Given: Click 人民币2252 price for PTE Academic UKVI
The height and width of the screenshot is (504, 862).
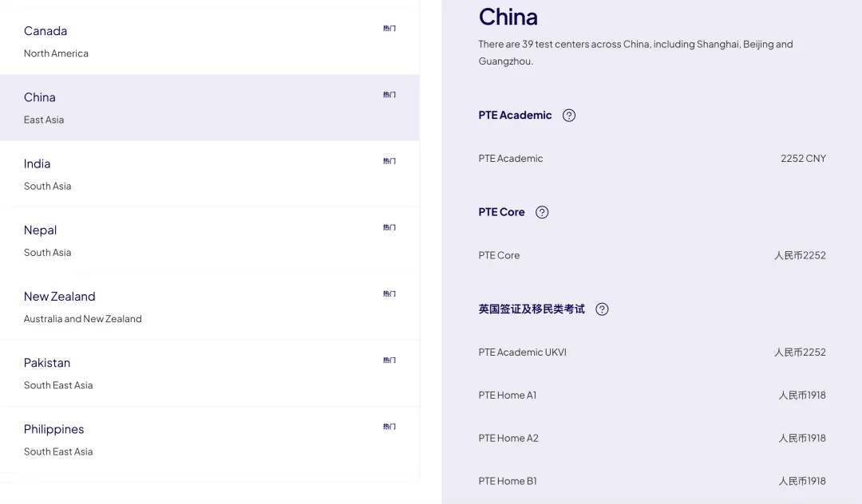Looking at the screenshot, I should tap(800, 352).
